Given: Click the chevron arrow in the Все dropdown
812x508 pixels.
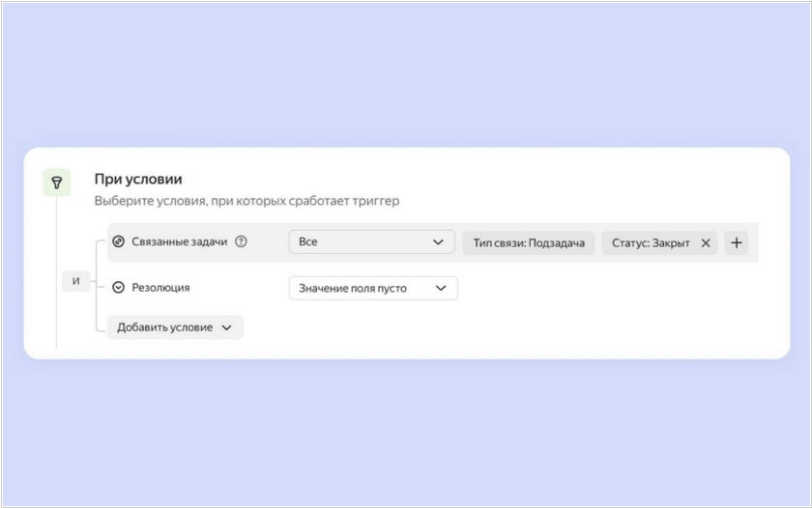Looking at the screenshot, I should pos(438,242).
